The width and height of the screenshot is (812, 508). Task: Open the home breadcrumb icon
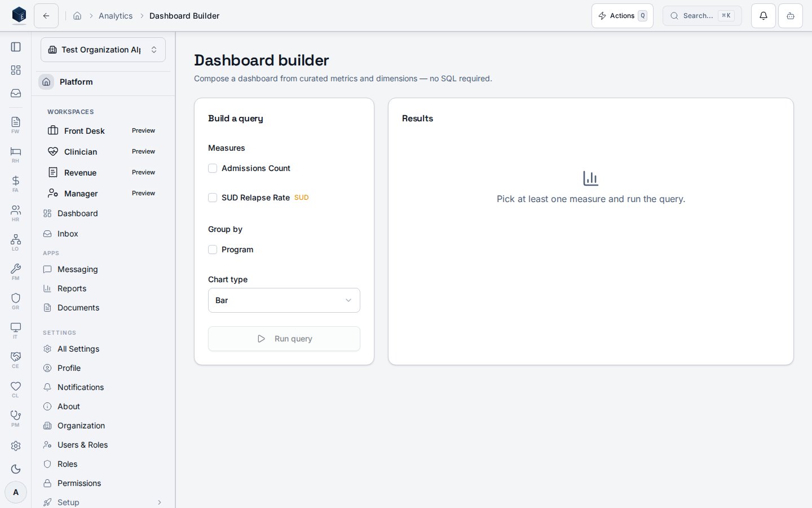pyautogui.click(x=77, y=16)
